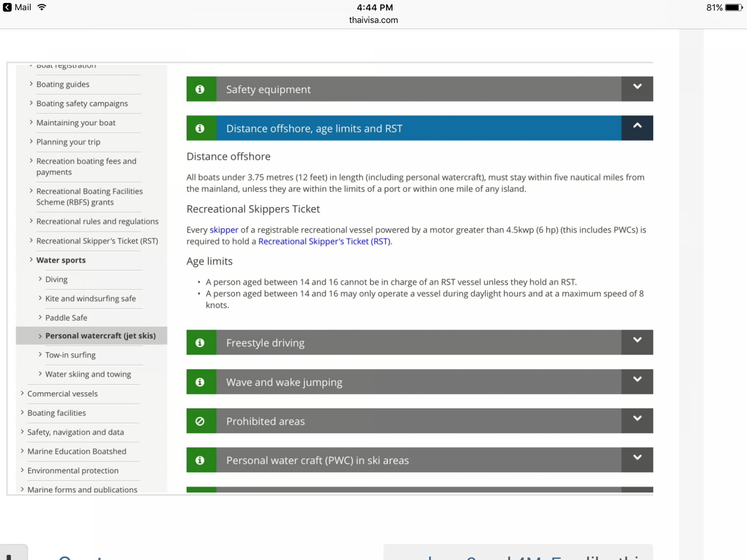Click the info icon beside Personal water craft in ski areas
The image size is (747, 560).
(200, 460)
